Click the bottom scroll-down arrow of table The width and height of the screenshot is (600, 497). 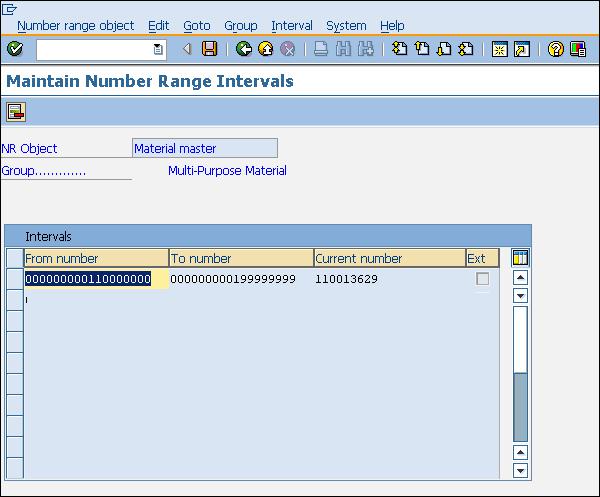520,471
